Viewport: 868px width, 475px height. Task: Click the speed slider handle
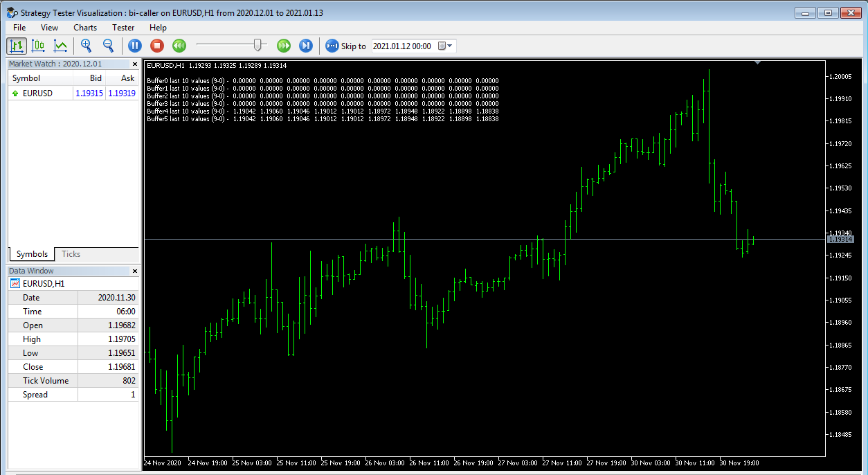pyautogui.click(x=259, y=46)
